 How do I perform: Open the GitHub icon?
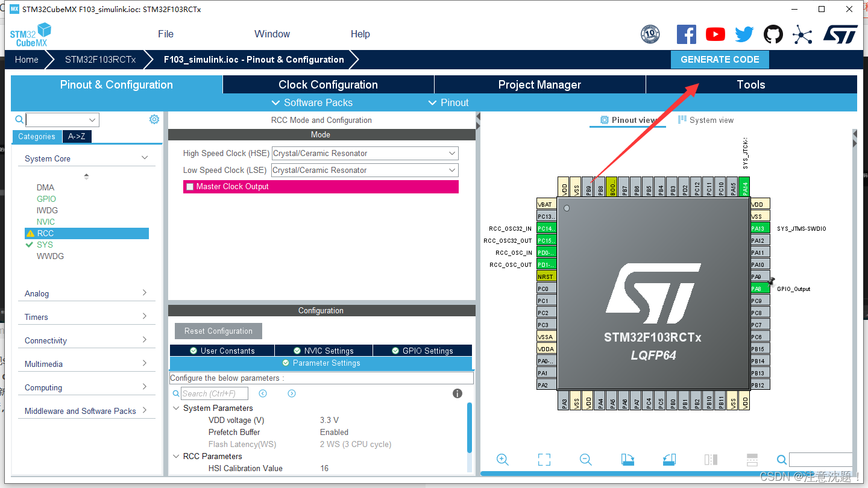773,34
